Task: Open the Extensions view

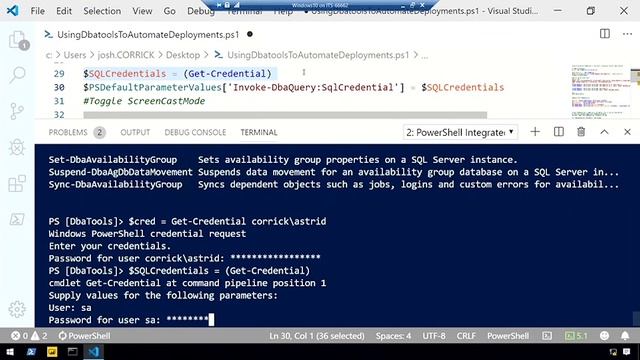Action: 17,183
